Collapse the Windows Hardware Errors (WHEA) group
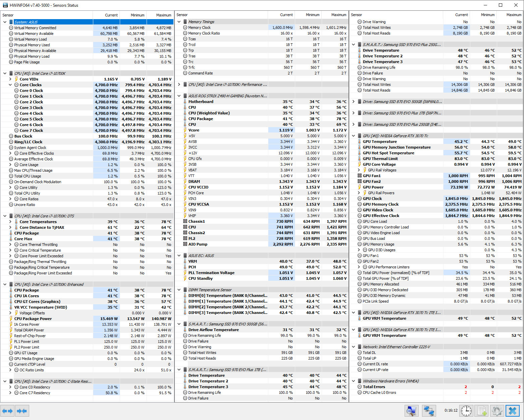The image size is (524, 420). (x=353, y=381)
